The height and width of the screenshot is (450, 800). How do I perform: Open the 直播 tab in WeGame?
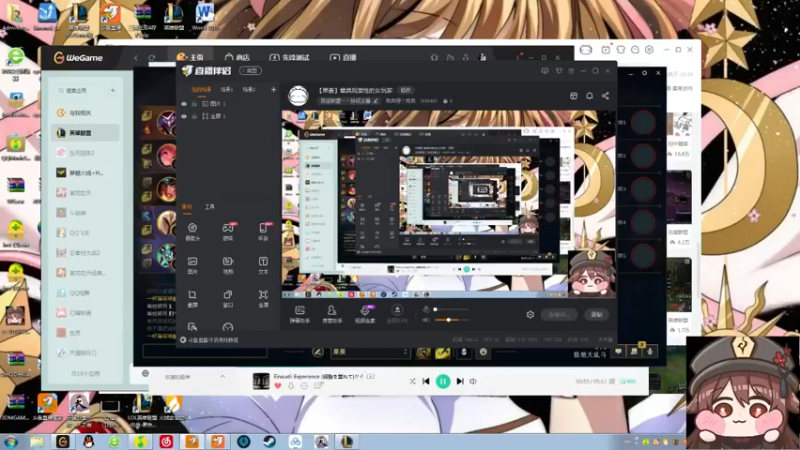point(343,57)
